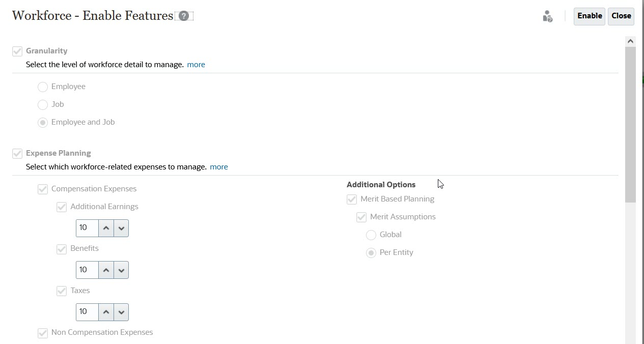Decrease the Taxes count with down arrow

pyautogui.click(x=121, y=312)
